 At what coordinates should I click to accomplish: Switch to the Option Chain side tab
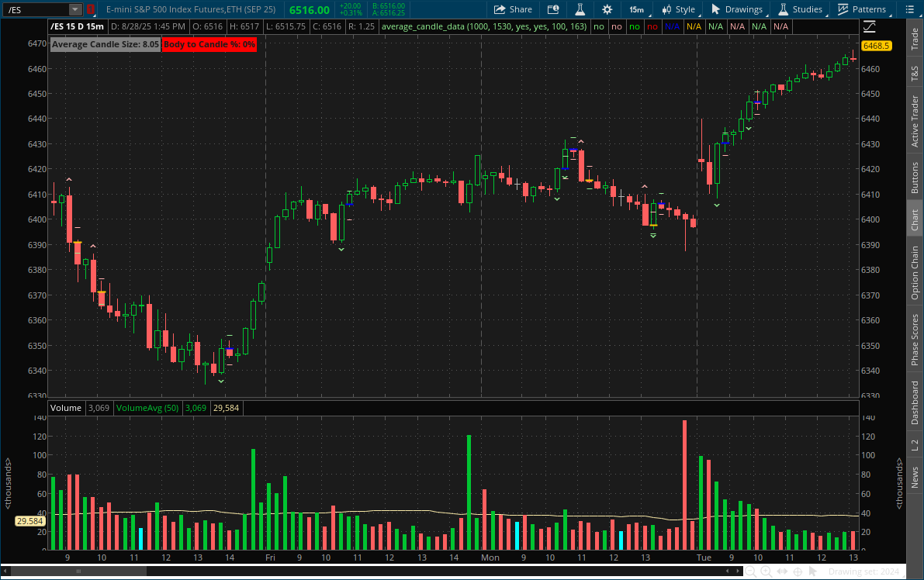[915, 273]
